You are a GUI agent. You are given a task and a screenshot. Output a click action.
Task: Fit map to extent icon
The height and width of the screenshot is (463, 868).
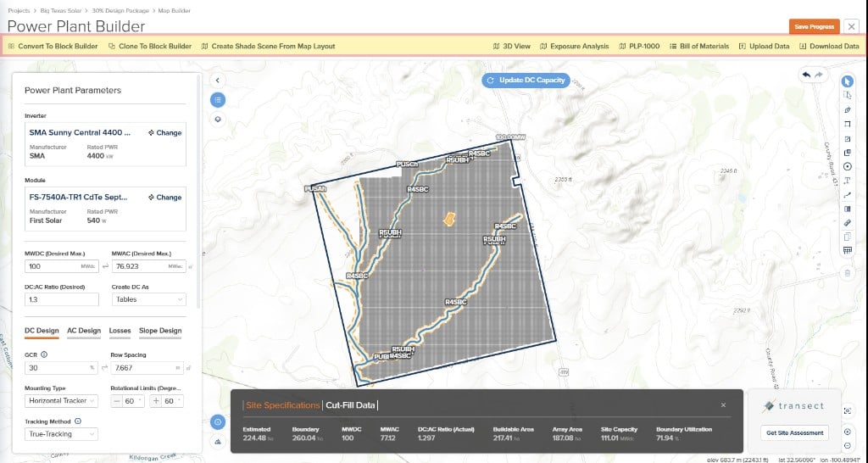pos(848,411)
